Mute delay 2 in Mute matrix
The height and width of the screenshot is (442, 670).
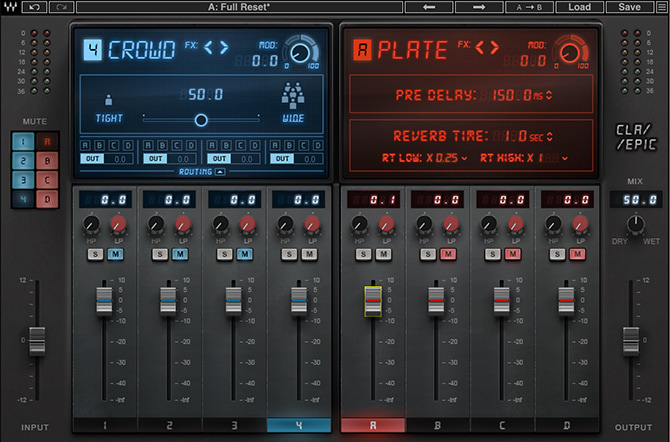coord(23,161)
